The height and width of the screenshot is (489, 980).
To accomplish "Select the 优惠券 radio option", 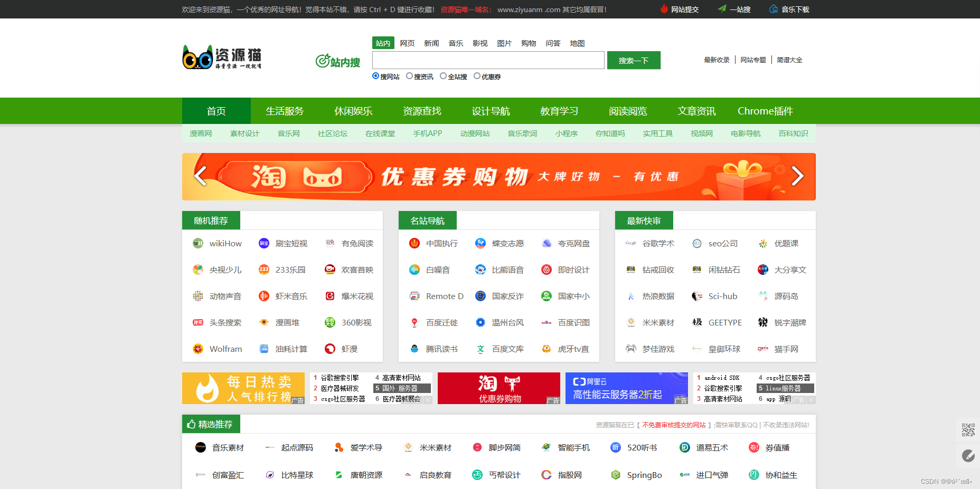I will [x=477, y=76].
